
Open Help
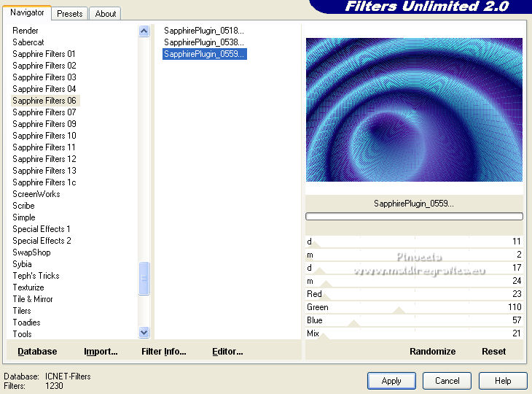coord(503,381)
